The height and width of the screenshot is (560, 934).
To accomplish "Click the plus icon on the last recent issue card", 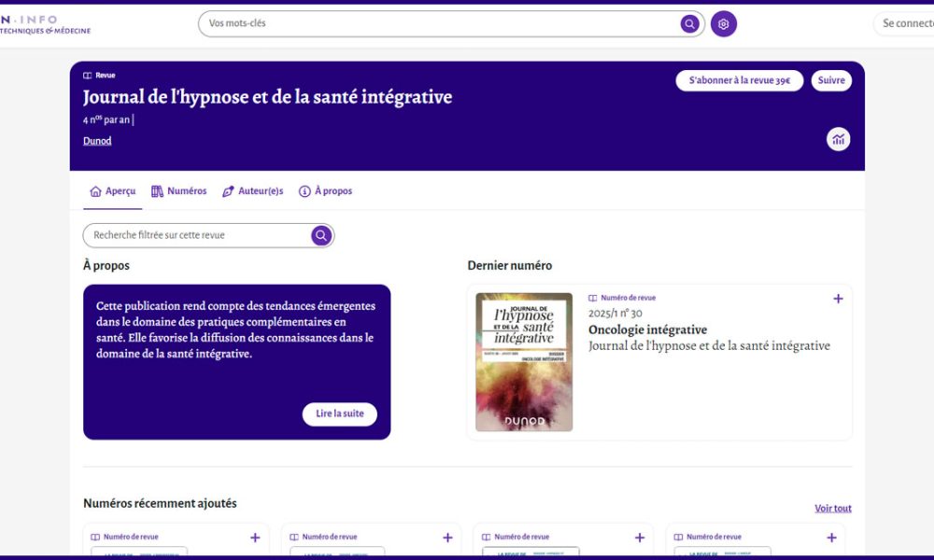I will point(830,537).
